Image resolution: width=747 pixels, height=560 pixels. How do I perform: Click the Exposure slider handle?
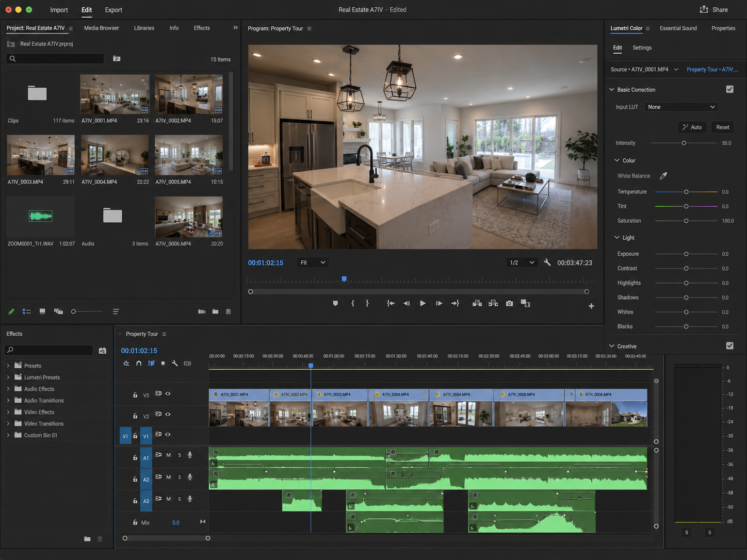coord(686,254)
